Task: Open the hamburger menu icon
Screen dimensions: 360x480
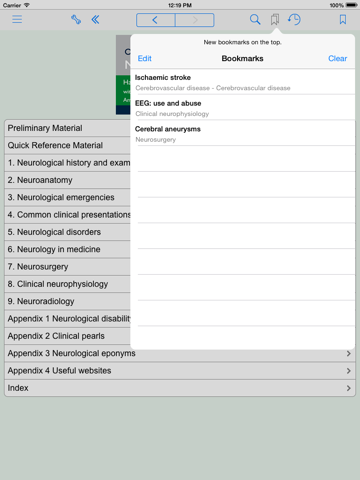Action: click(x=17, y=19)
